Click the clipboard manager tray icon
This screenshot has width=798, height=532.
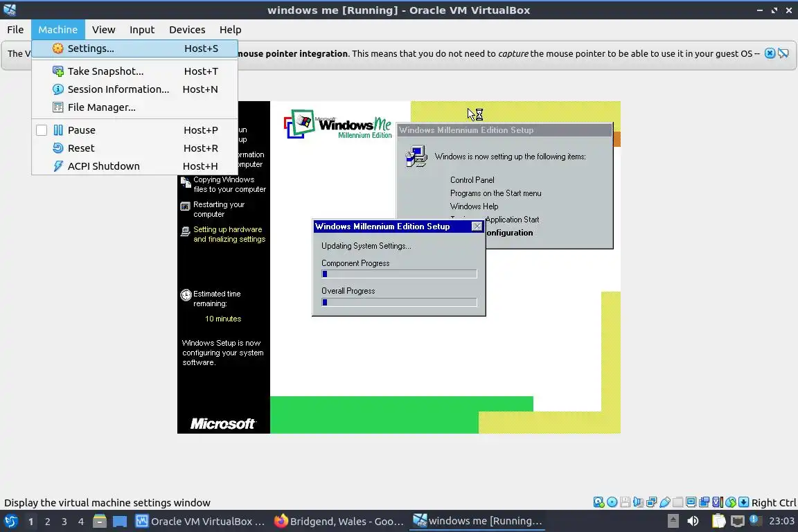718,522
